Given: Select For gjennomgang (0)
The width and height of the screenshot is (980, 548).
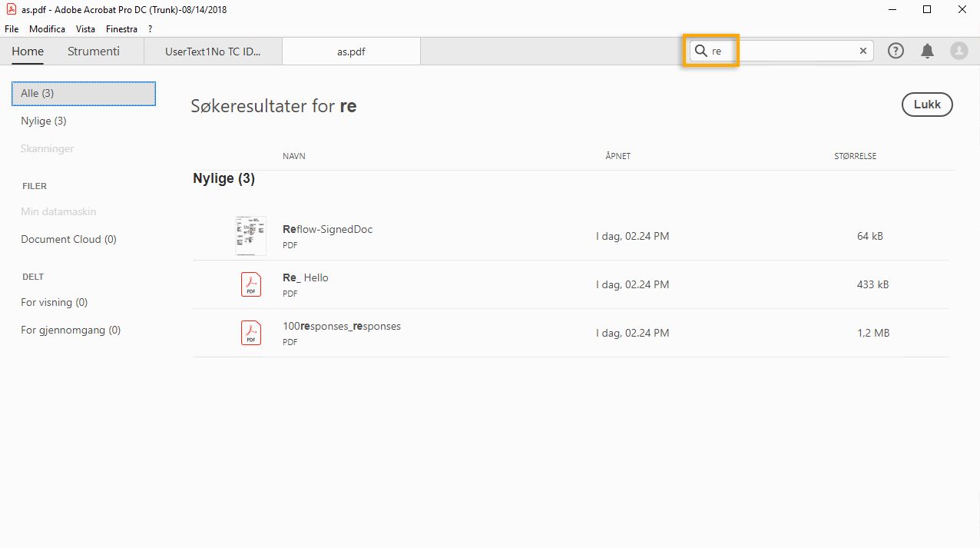Looking at the screenshot, I should click(x=71, y=330).
